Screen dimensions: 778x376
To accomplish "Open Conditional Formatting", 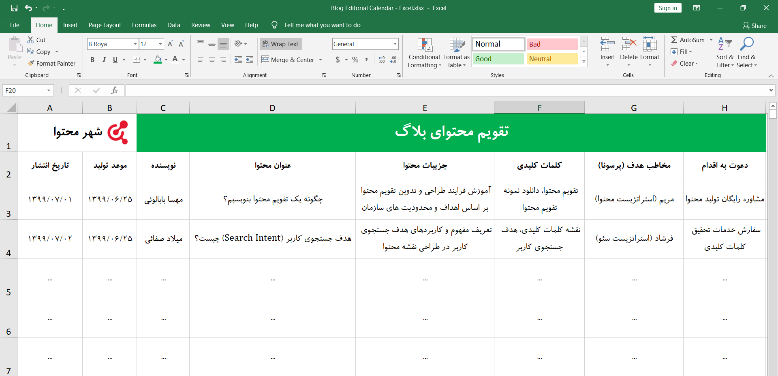I will [424, 53].
